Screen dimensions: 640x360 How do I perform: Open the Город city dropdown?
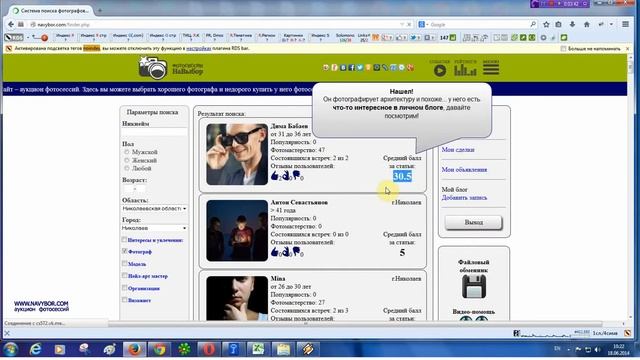tap(154, 228)
